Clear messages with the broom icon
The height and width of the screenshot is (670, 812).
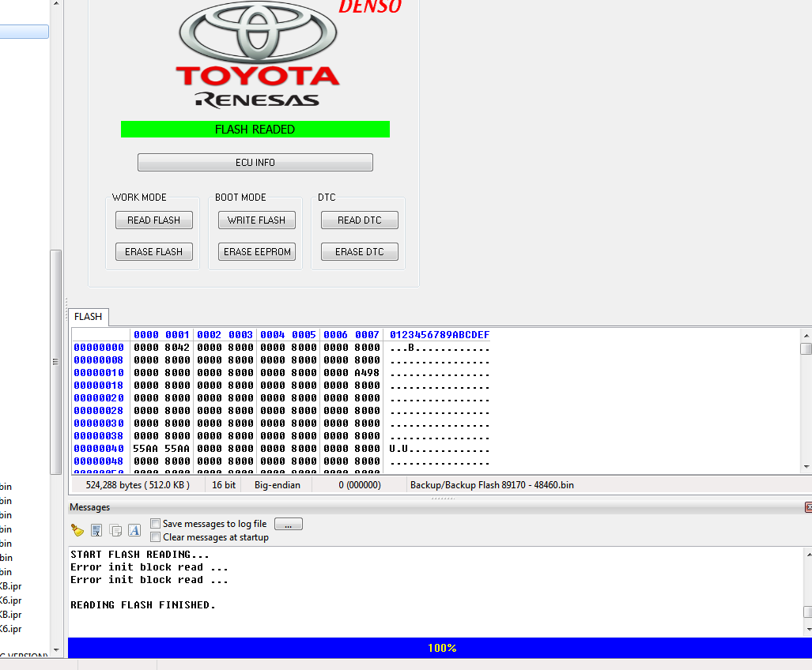[x=77, y=530]
